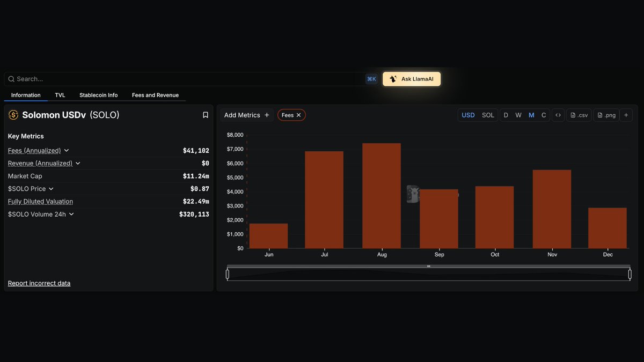Click the ⌘K shortcut badge
Image resolution: width=644 pixels, height=362 pixels.
(x=371, y=79)
